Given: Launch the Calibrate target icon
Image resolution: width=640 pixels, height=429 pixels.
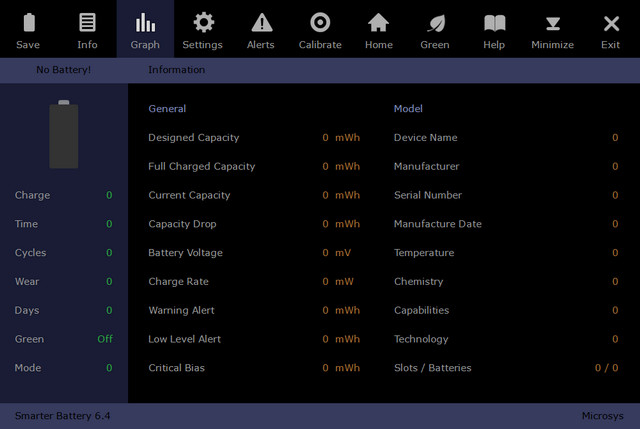Looking at the screenshot, I should 320,23.
